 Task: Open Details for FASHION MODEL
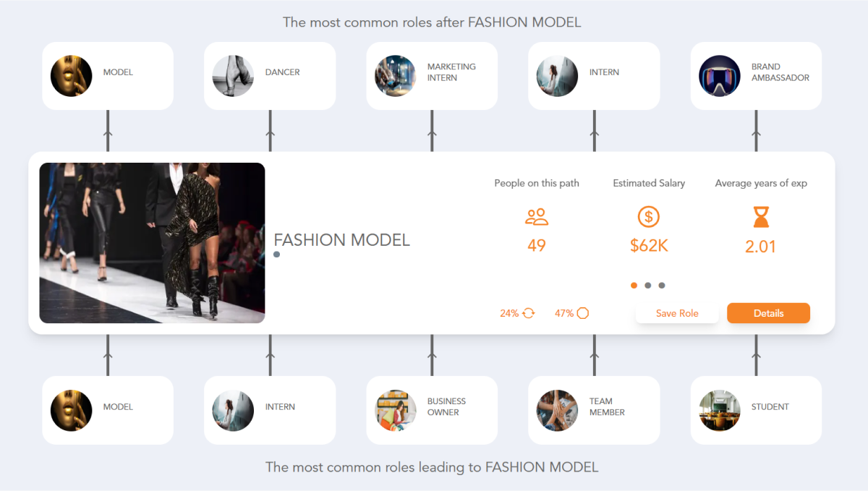pos(768,312)
